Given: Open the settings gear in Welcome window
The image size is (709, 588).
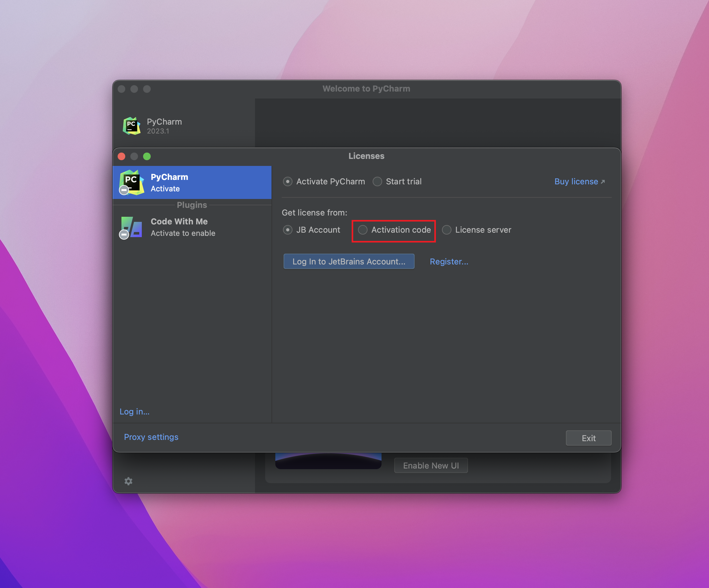Looking at the screenshot, I should (128, 481).
